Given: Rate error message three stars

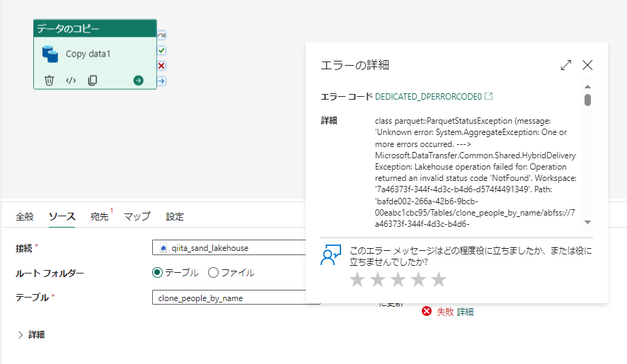Looking at the screenshot, I should click(398, 280).
